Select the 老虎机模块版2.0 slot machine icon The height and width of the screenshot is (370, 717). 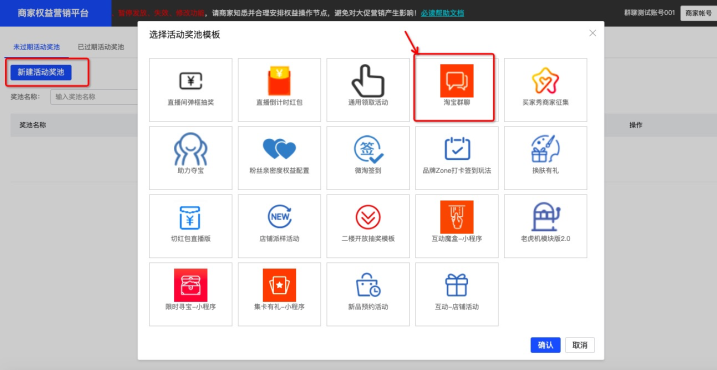[546, 216]
